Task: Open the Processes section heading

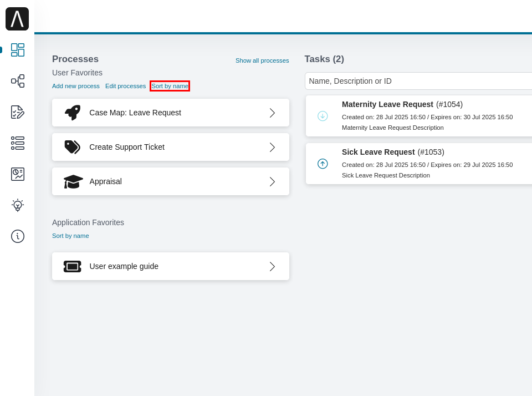Action: (x=75, y=59)
